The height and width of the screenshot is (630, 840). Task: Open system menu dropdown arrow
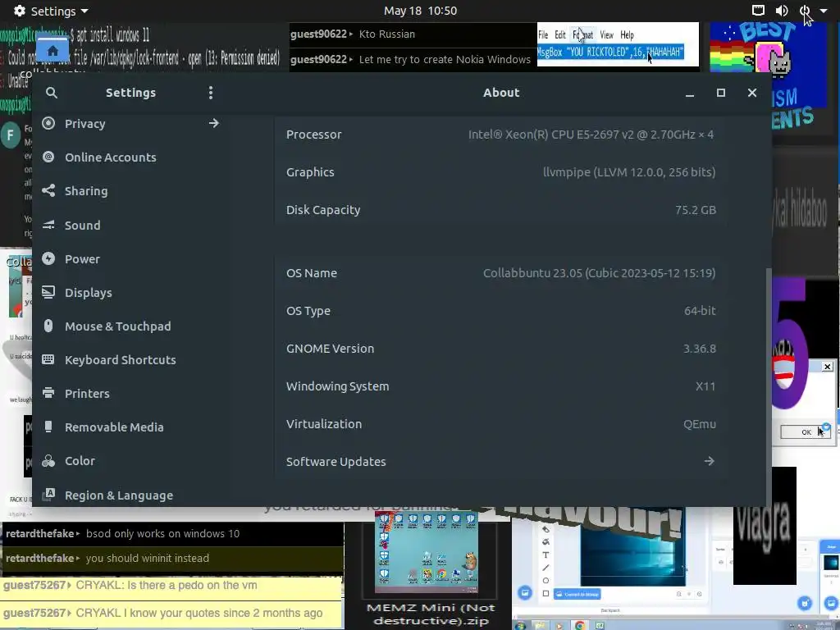pos(824,11)
